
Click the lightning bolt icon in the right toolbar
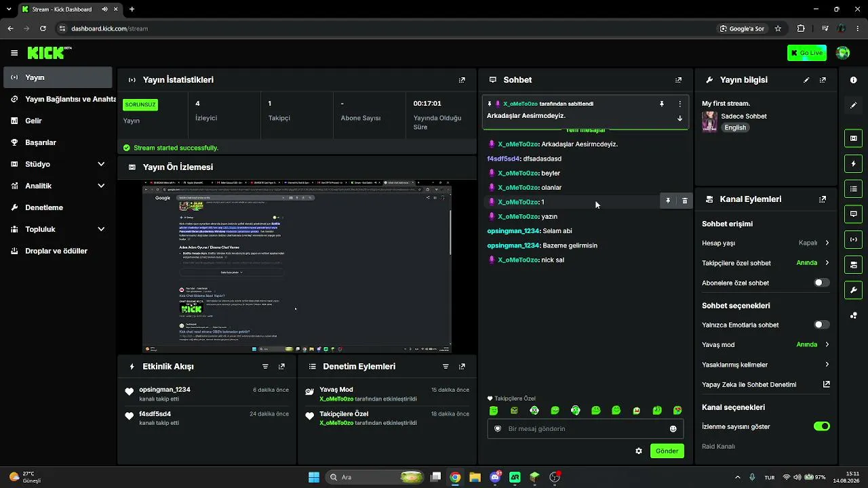point(854,163)
